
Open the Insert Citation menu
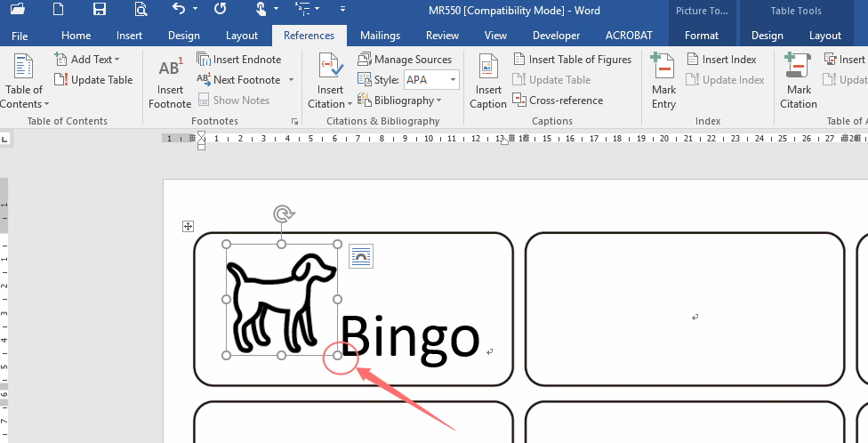(330, 82)
